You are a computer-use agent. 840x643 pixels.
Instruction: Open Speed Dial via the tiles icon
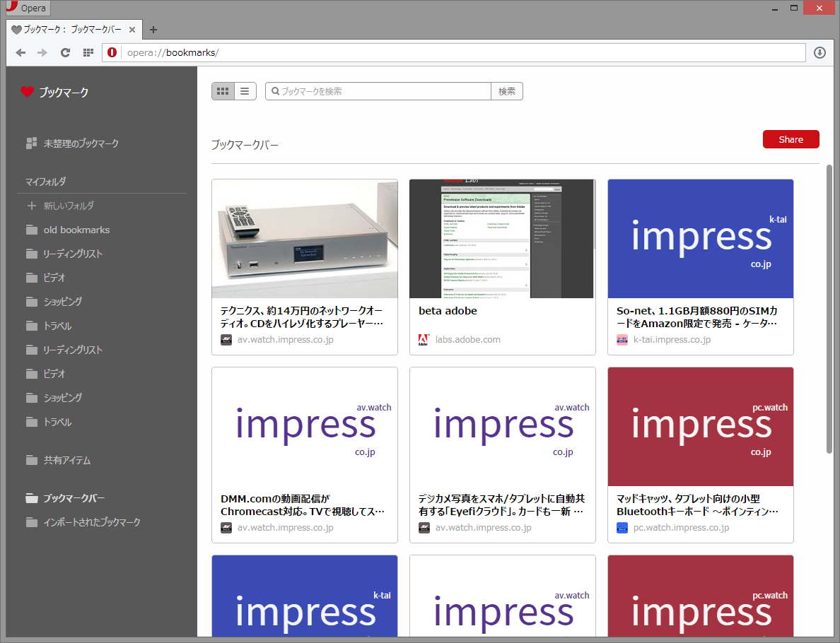click(x=88, y=52)
